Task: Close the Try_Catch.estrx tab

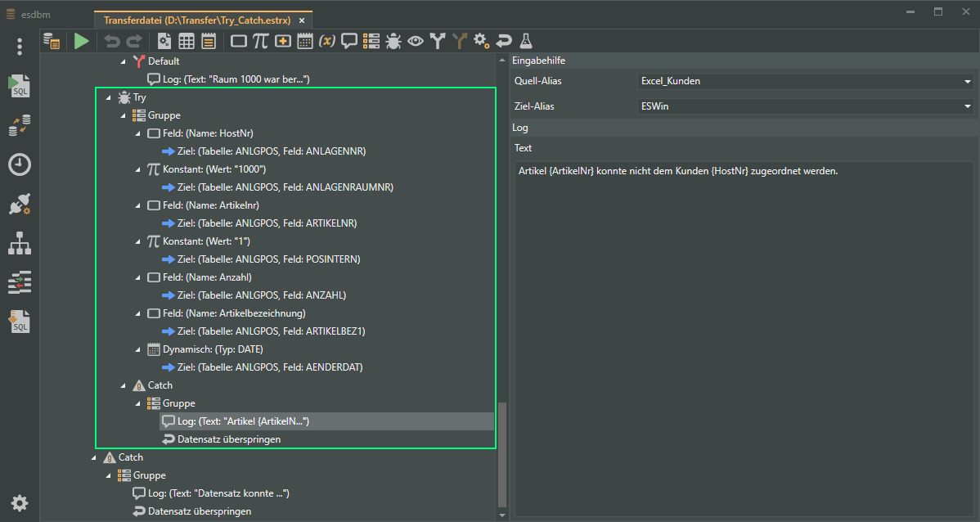Action: coord(303,20)
